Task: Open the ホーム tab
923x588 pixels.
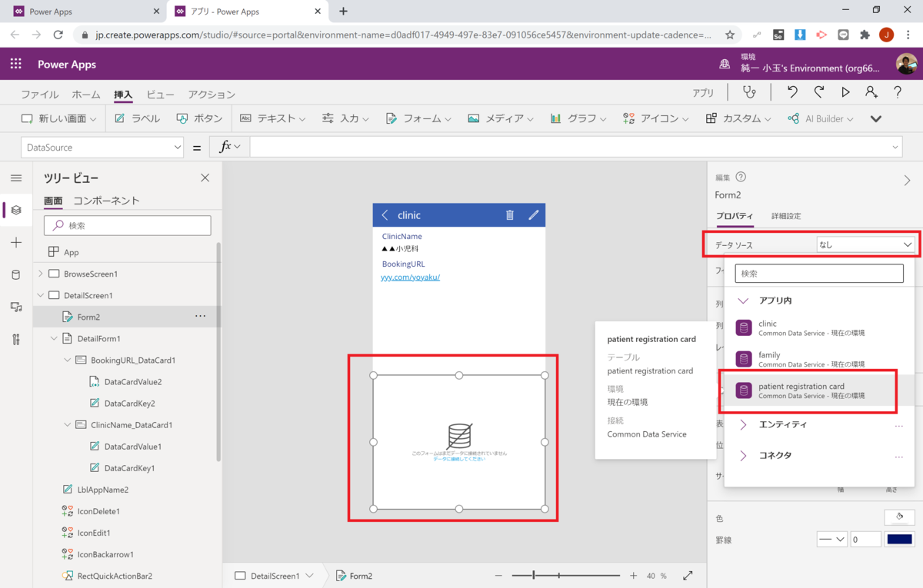Action: (x=86, y=95)
